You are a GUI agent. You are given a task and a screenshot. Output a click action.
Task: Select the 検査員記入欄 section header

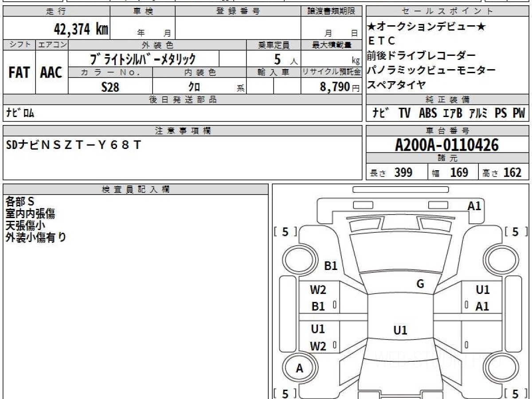(136, 189)
